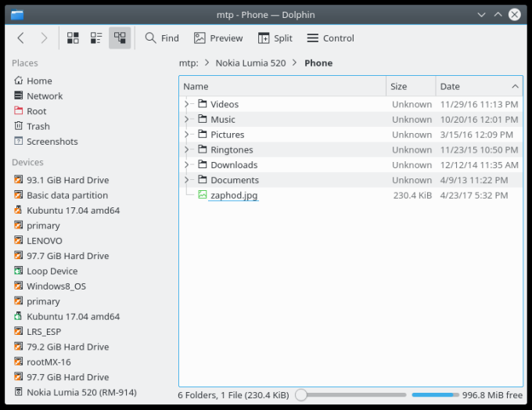Image resolution: width=532 pixels, height=410 pixels.
Task: Switch to Compact view mode
Action: click(x=96, y=38)
